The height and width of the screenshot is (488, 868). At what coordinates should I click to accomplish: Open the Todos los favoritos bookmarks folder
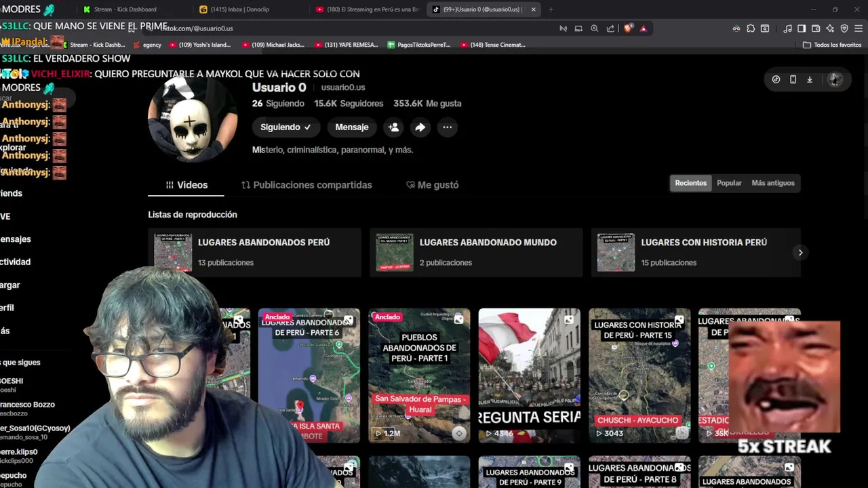(832, 45)
